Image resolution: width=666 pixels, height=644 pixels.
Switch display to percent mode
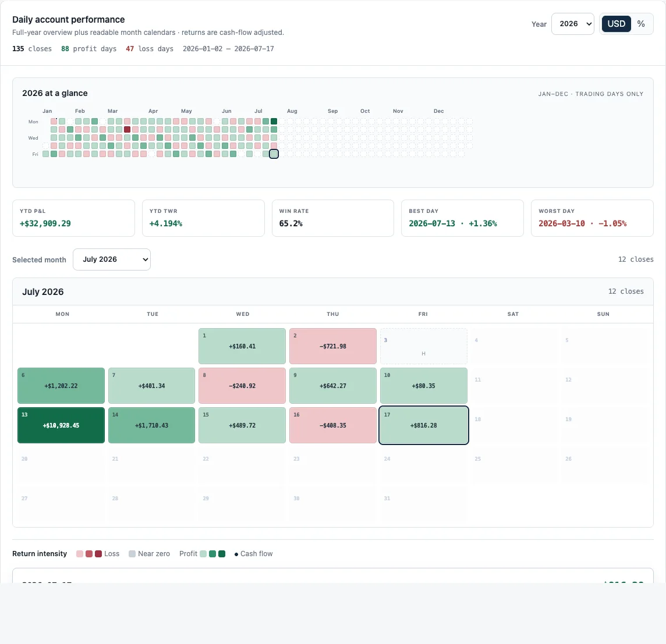coord(641,24)
